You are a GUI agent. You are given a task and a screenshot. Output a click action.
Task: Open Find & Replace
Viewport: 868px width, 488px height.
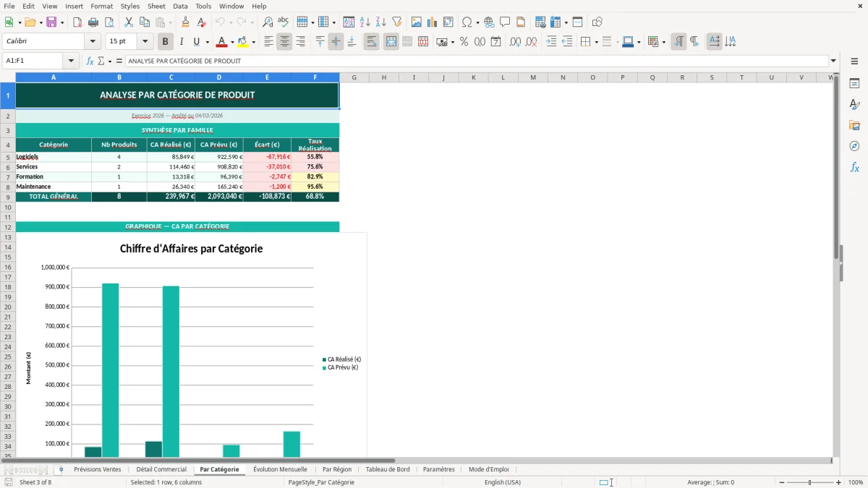[268, 22]
